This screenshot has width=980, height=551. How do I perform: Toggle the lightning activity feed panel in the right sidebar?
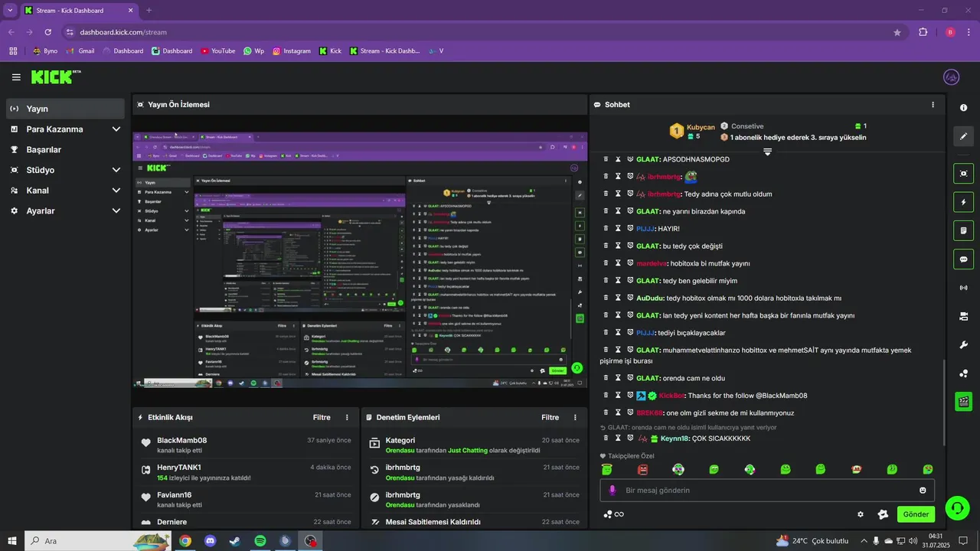click(x=964, y=202)
